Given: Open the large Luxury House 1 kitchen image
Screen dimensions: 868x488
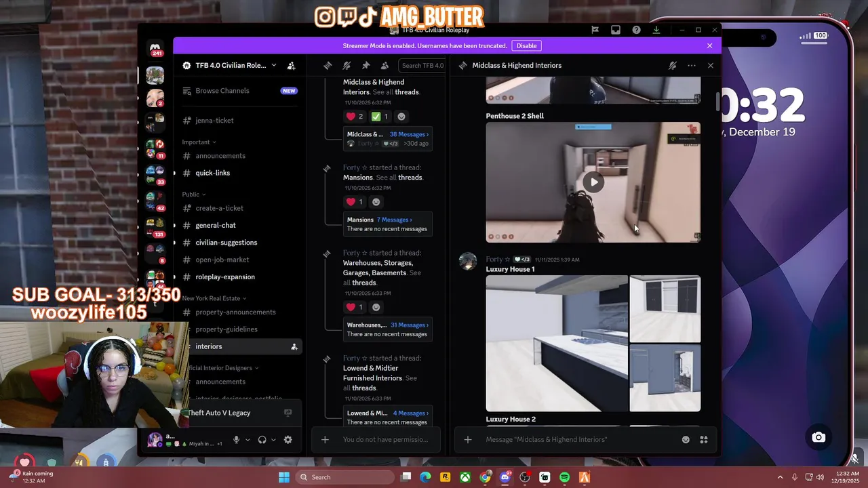Looking at the screenshot, I should (557, 344).
